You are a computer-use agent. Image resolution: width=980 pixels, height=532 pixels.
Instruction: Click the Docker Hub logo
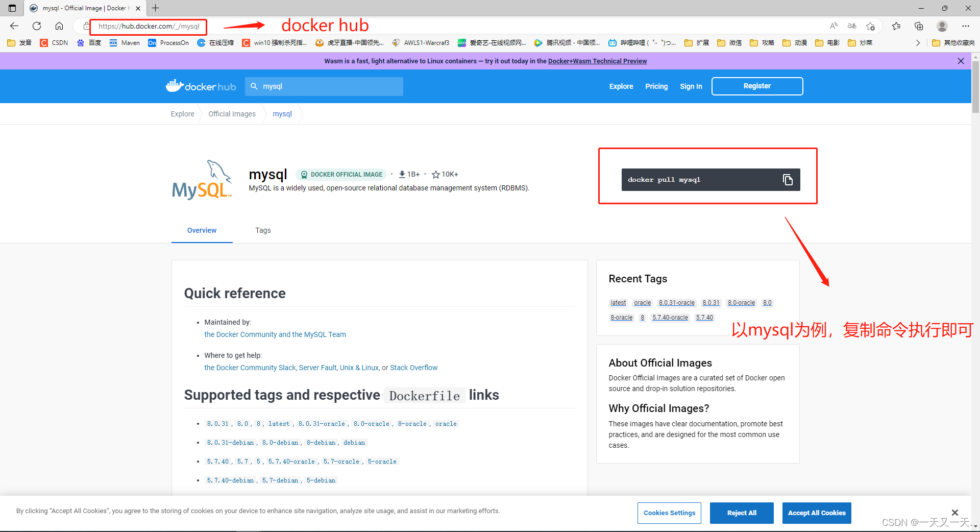[201, 86]
